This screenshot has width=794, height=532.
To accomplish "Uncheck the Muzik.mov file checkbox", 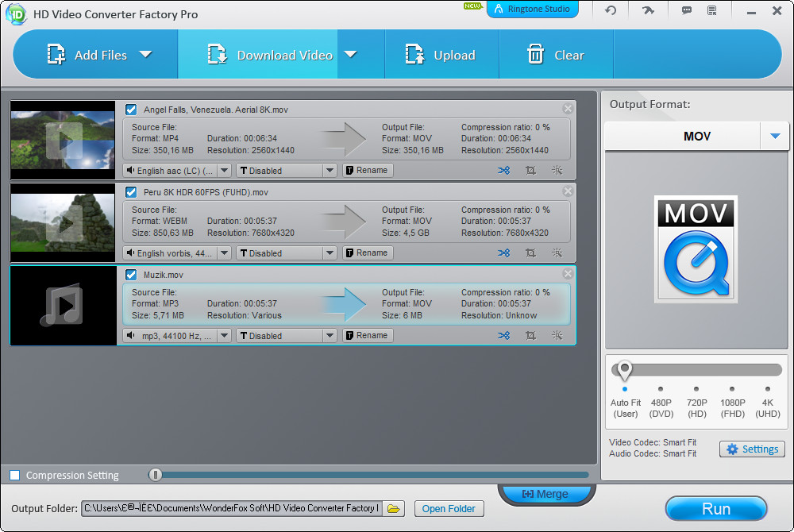I will (x=131, y=275).
